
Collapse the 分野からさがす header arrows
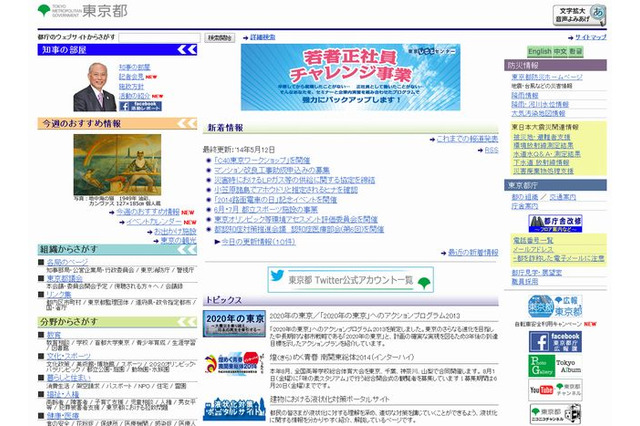click(x=187, y=322)
